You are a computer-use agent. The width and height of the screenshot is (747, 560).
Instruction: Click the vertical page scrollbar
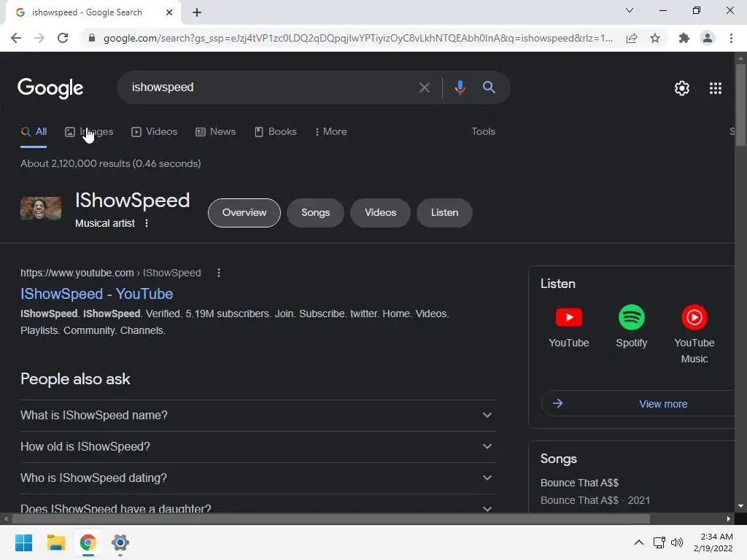[740, 105]
